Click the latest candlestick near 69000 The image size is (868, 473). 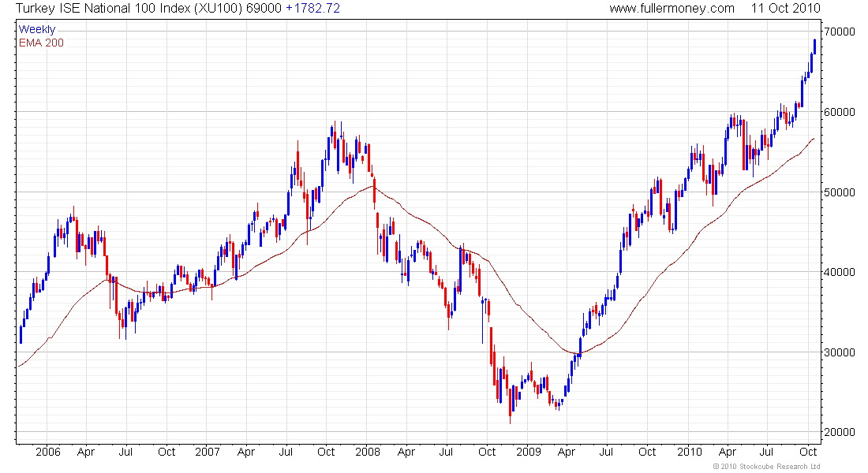click(x=814, y=47)
